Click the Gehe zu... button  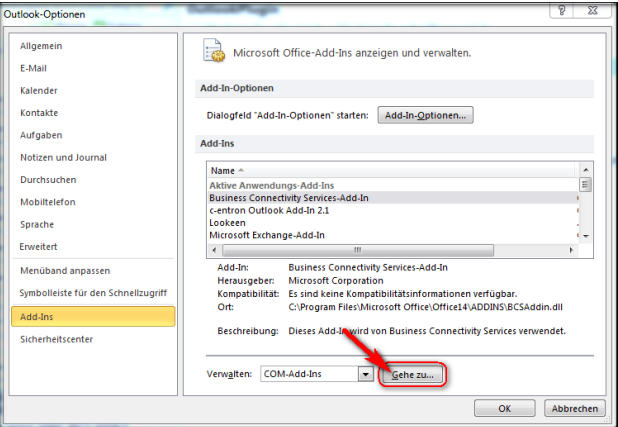tap(413, 374)
